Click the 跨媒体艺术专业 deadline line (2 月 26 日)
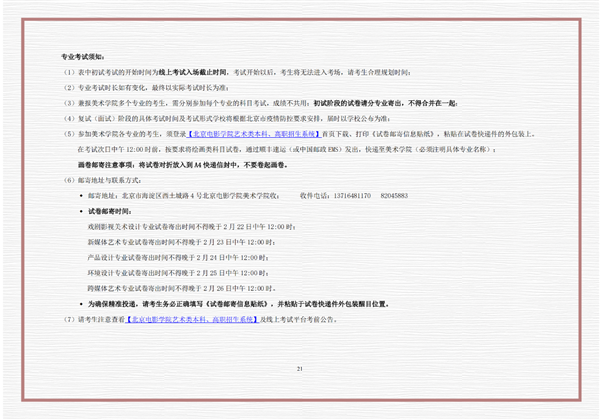Image resolution: width=600 pixels, height=420 pixels. click(x=182, y=288)
